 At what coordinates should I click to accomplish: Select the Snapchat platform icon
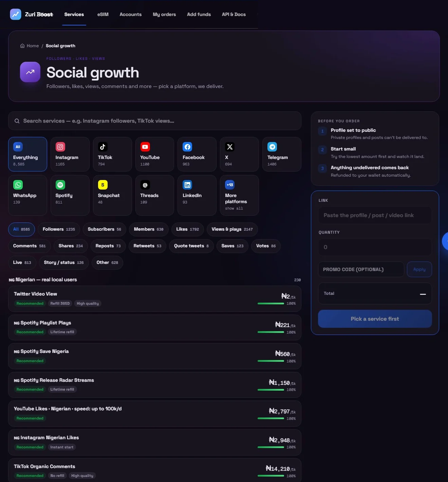point(103,185)
